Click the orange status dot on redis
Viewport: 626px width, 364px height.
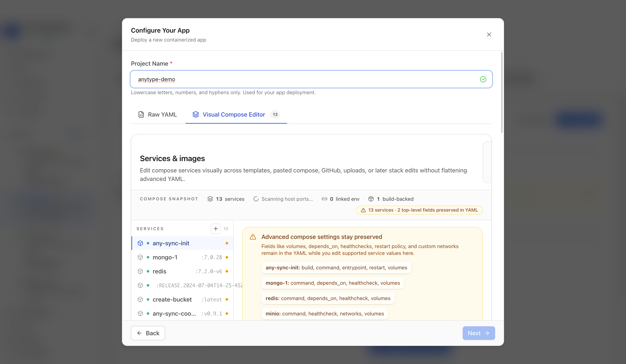pyautogui.click(x=227, y=271)
